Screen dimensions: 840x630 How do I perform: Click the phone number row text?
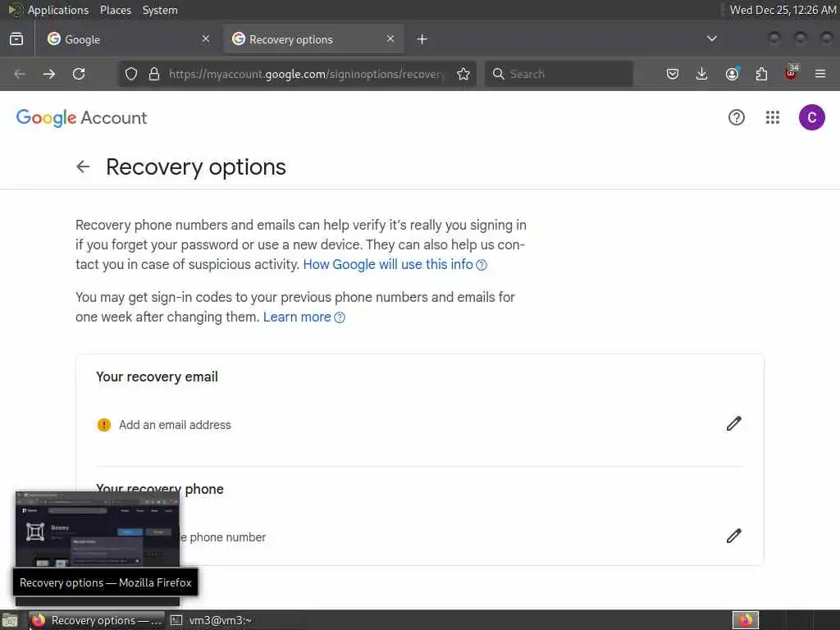(225, 537)
